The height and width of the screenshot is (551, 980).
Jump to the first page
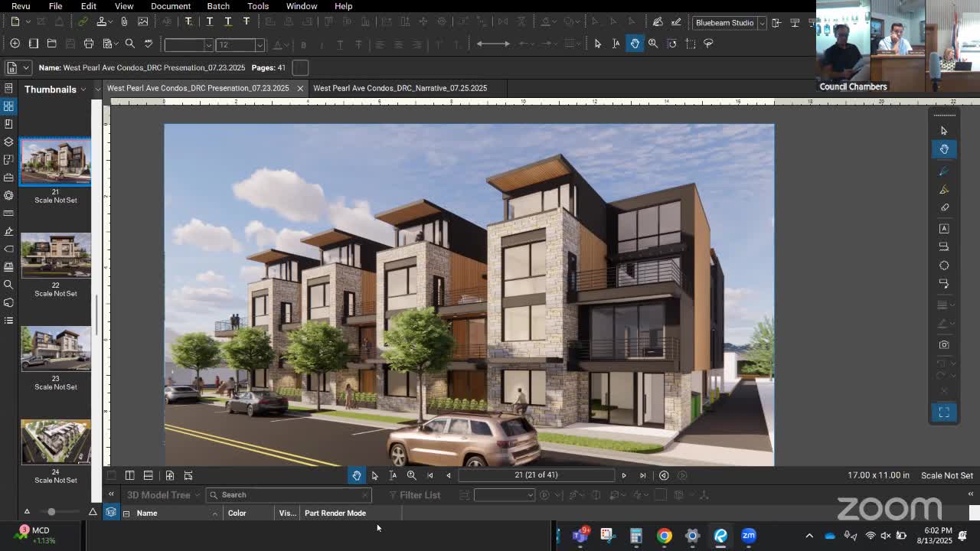[x=430, y=475]
